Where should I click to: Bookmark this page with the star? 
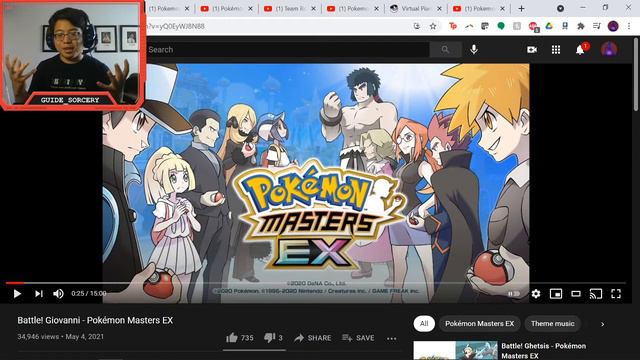coord(433,26)
